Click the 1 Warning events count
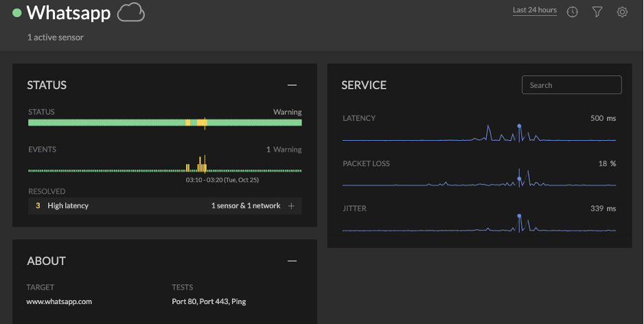The width and height of the screenshot is (644, 324). pyautogui.click(x=284, y=150)
